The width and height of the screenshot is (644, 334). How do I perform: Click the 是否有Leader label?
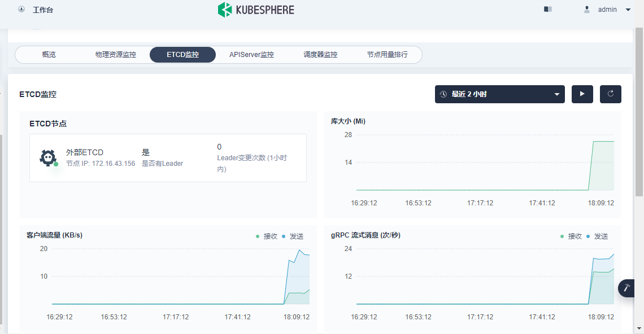[162, 163]
